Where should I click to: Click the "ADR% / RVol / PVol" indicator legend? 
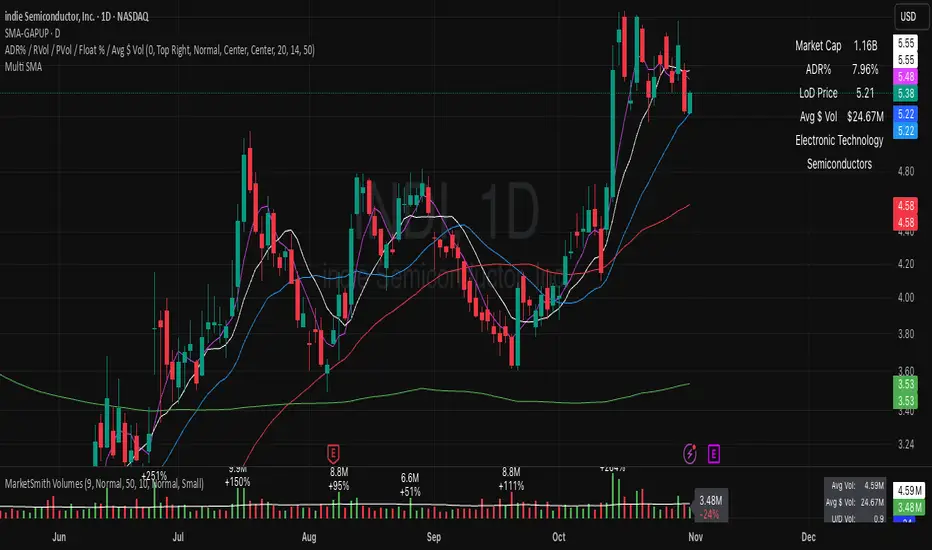point(159,50)
